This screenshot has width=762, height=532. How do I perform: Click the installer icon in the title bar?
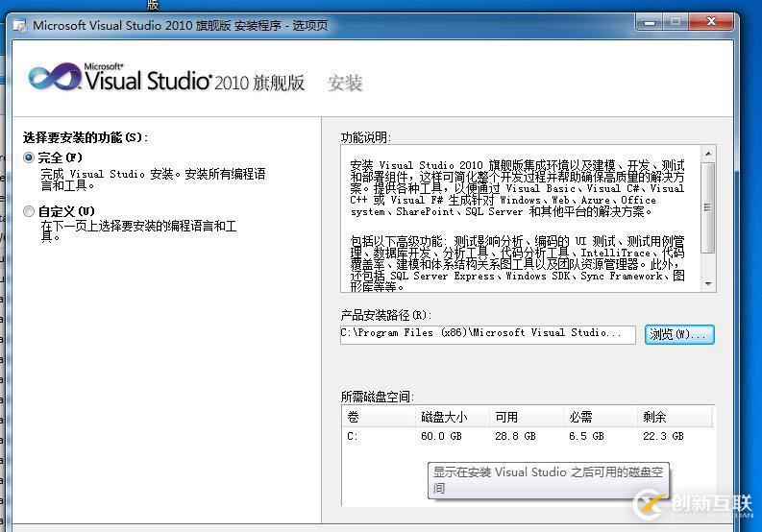pos(20,25)
